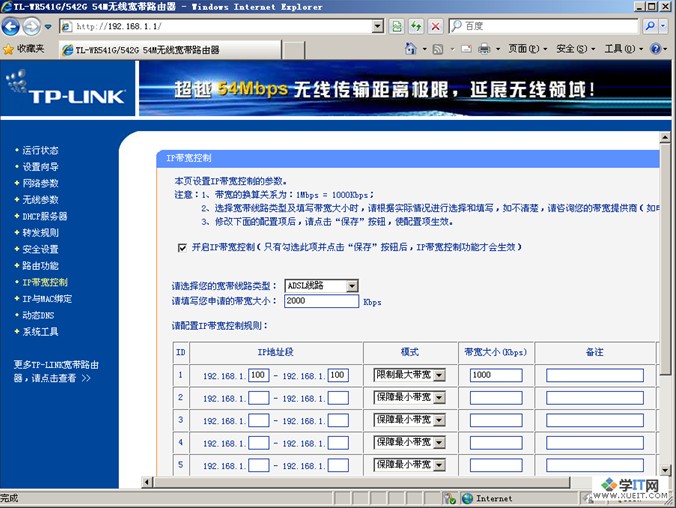The height and width of the screenshot is (508, 676).
Task: Open row 5 保障最小带宽 mode dropdown
Action: coord(409,465)
